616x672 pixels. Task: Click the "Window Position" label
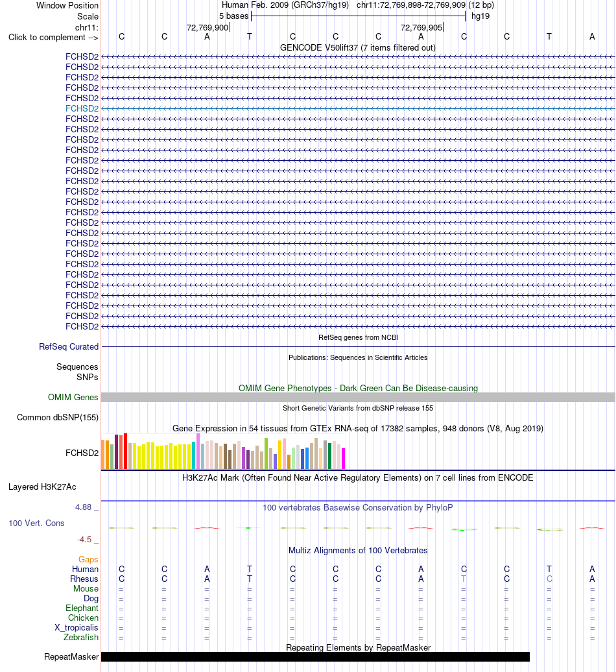(x=67, y=6)
